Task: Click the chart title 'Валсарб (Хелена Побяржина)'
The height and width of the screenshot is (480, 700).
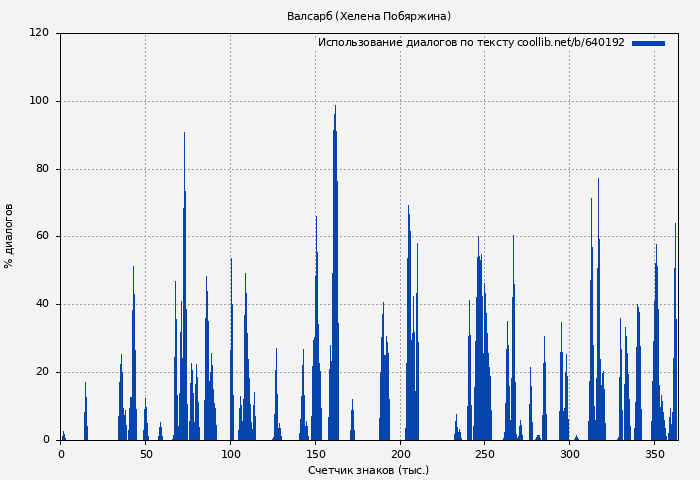Action: (x=369, y=16)
